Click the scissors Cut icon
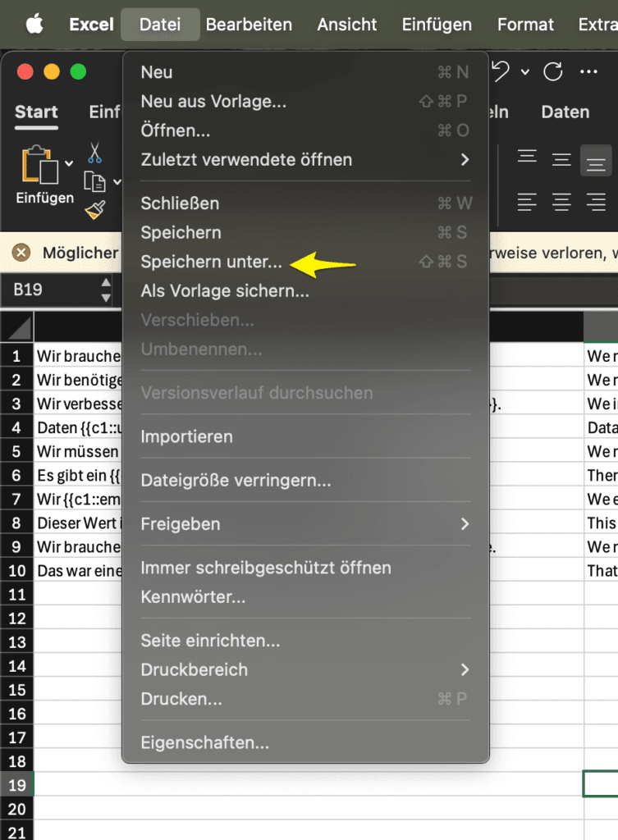 point(95,153)
